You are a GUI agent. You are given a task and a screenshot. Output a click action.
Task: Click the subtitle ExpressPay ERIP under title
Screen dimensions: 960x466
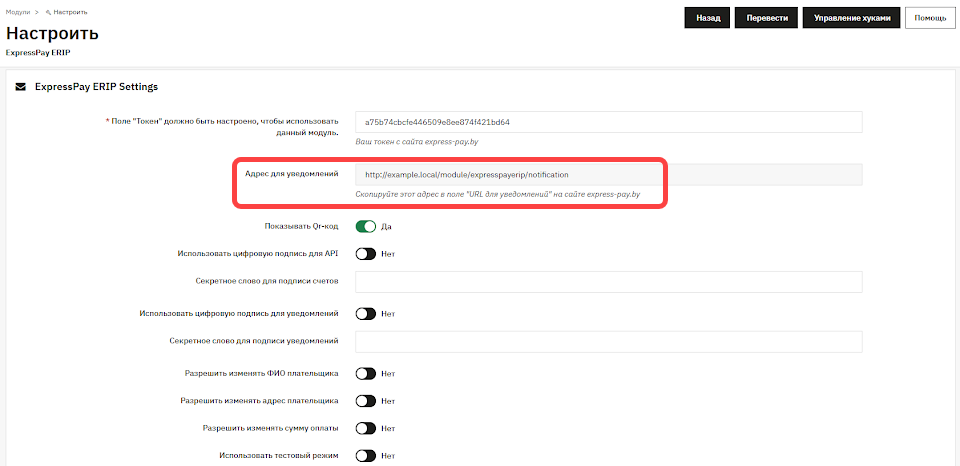pyautogui.click(x=38, y=53)
